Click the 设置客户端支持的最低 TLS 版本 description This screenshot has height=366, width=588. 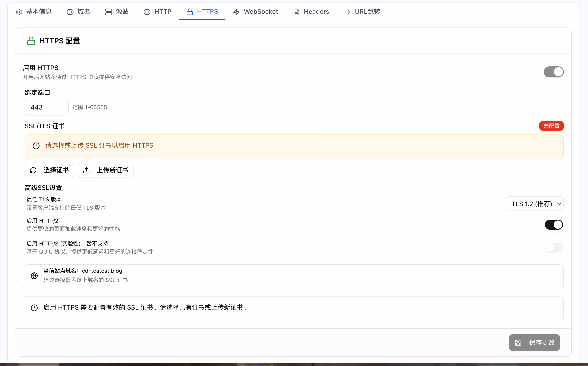(66, 208)
